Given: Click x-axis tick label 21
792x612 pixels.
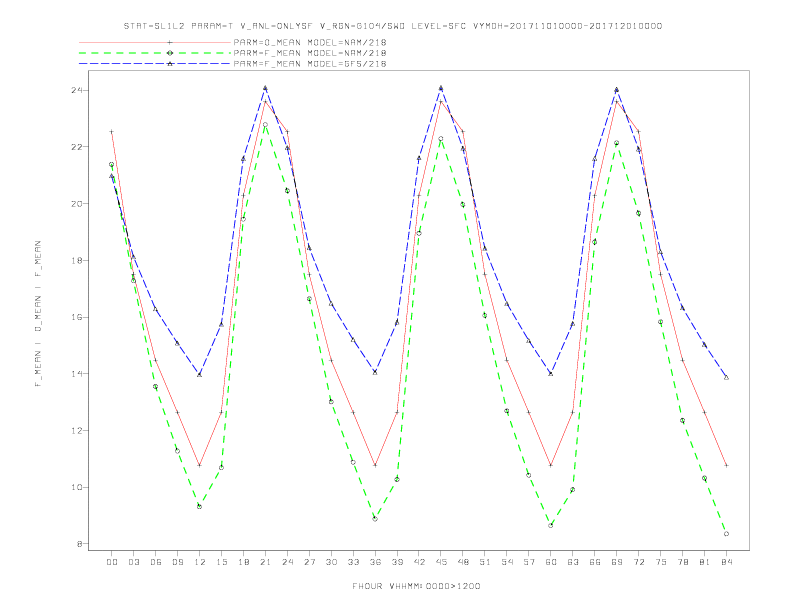Looking at the screenshot, I should coord(265,562).
